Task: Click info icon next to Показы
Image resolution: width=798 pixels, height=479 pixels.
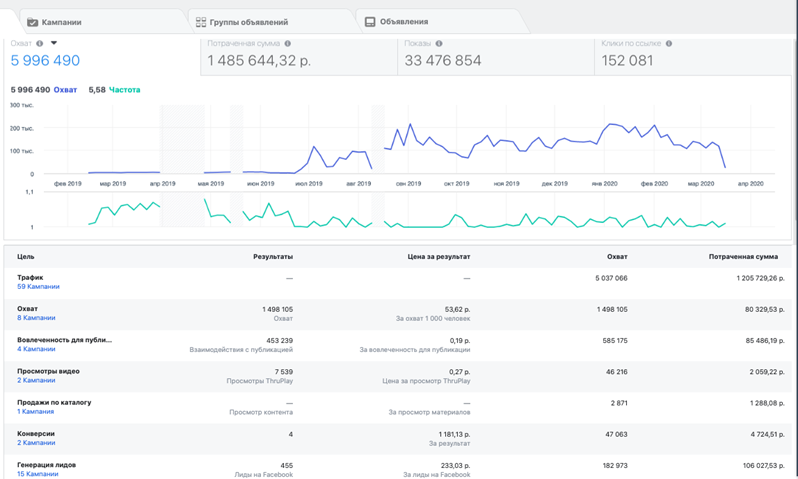Action: point(439,44)
